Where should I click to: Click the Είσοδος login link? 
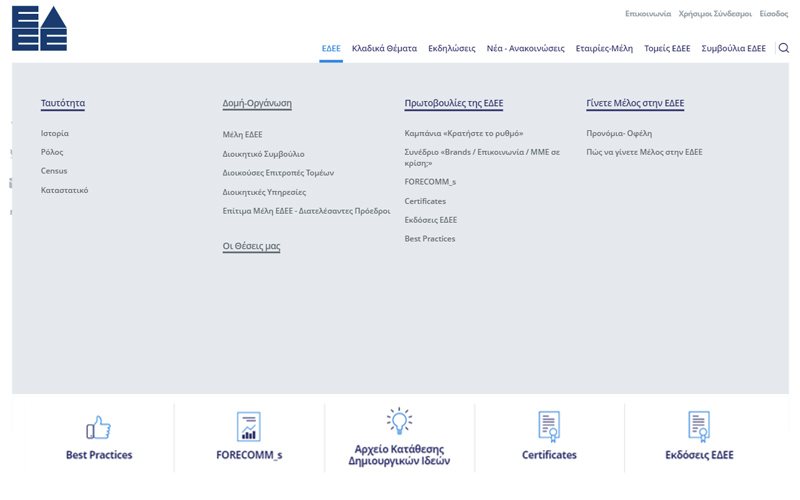click(773, 15)
